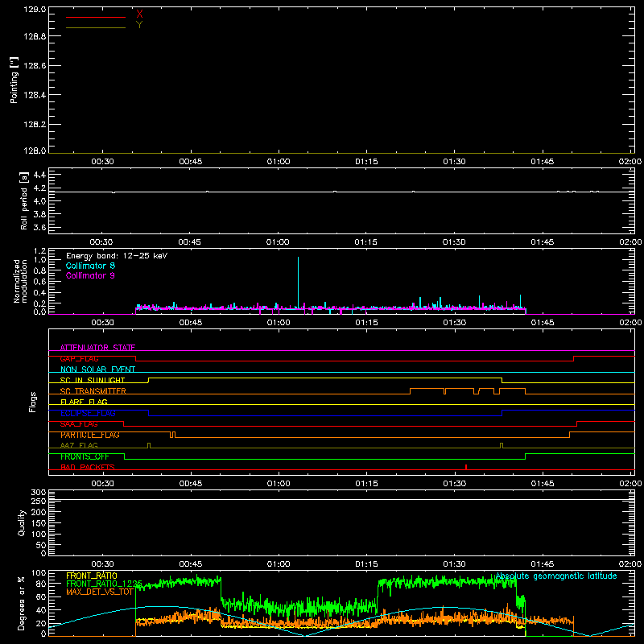The height and width of the screenshot is (644, 644).
Task: Click the BAD_PACKETS flag label
Action: 88,467
